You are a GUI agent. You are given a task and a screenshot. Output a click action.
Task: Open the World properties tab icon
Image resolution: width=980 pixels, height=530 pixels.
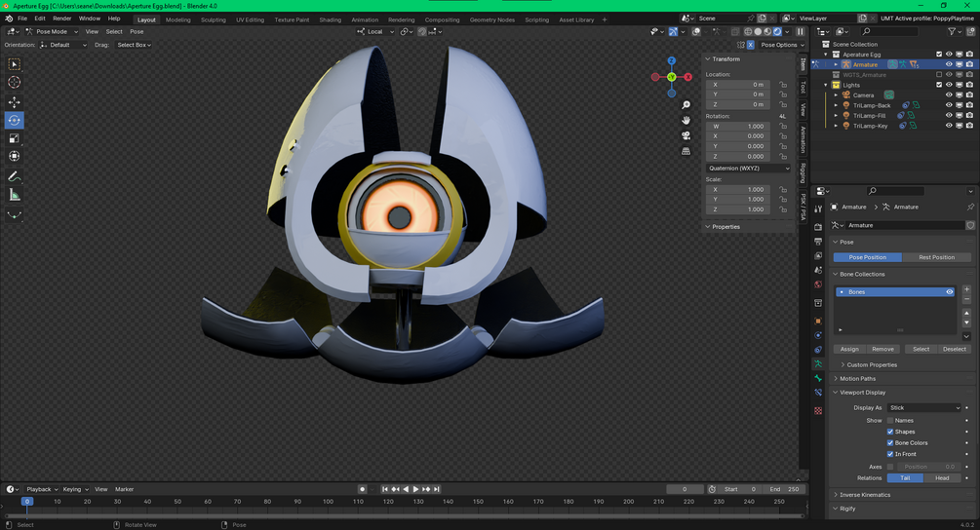pos(818,284)
